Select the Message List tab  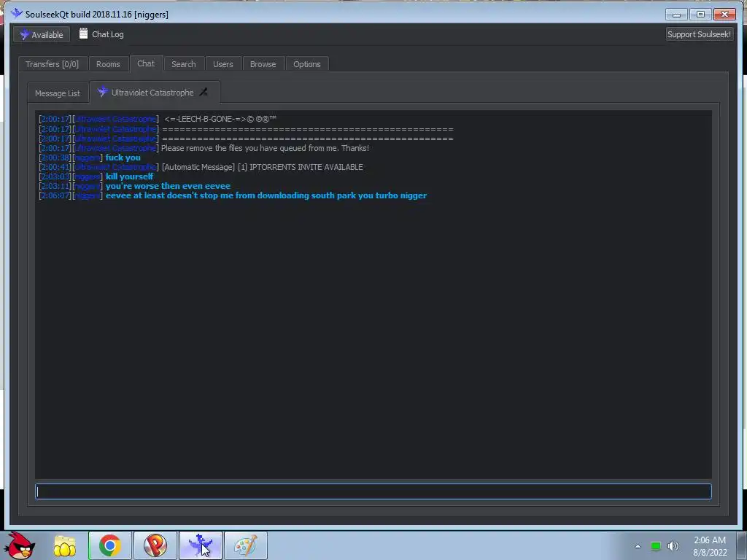tap(57, 93)
